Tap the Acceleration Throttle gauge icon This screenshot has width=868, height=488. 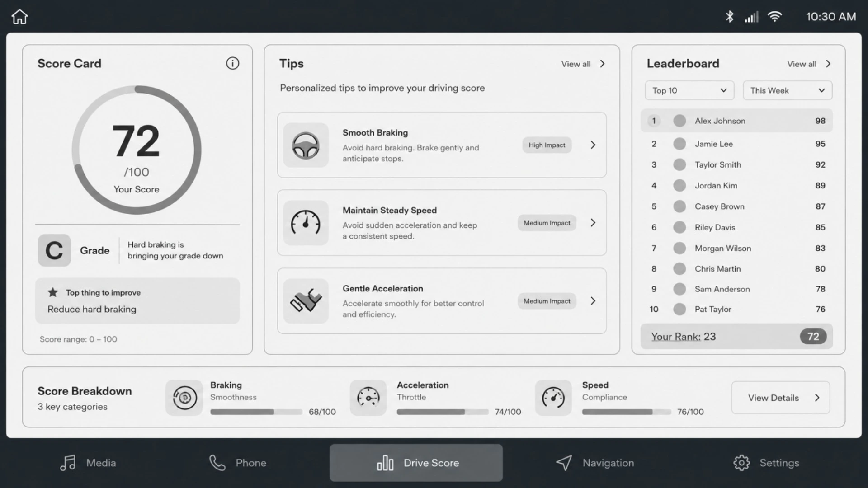[368, 398]
